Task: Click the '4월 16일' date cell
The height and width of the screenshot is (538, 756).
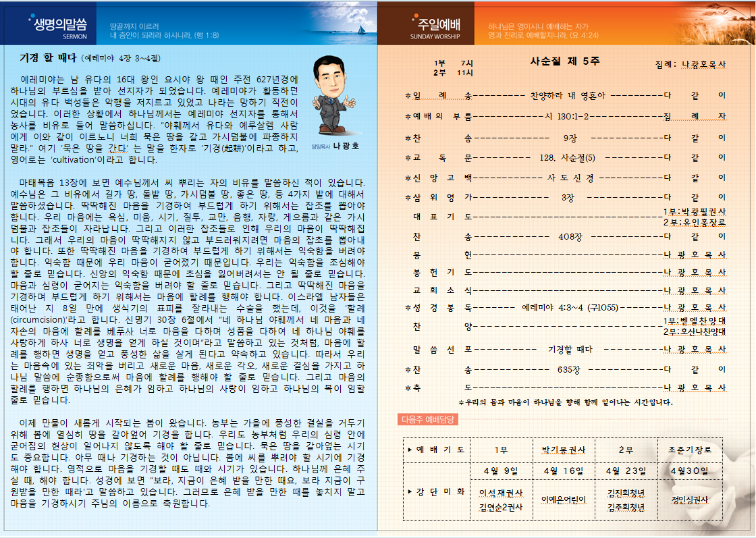Action: [x=563, y=471]
